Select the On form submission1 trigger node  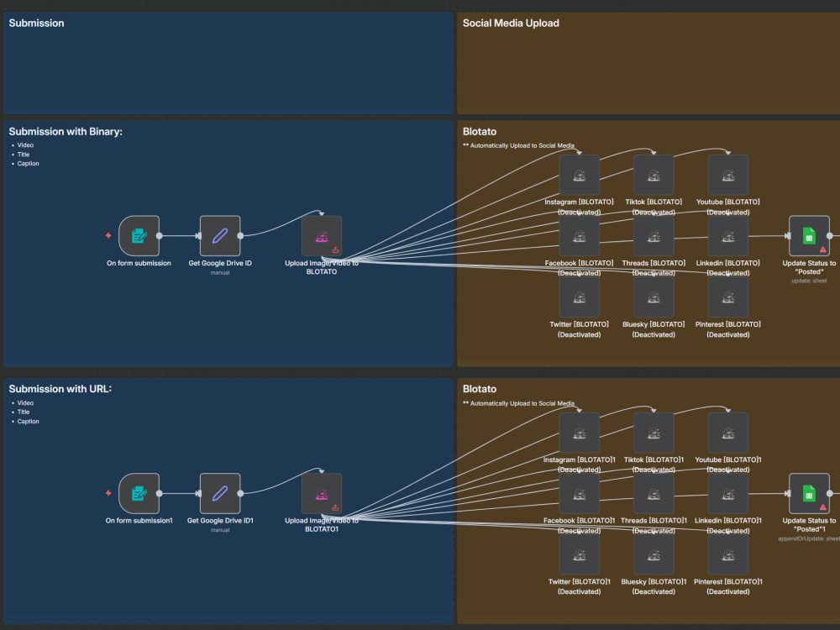139,493
